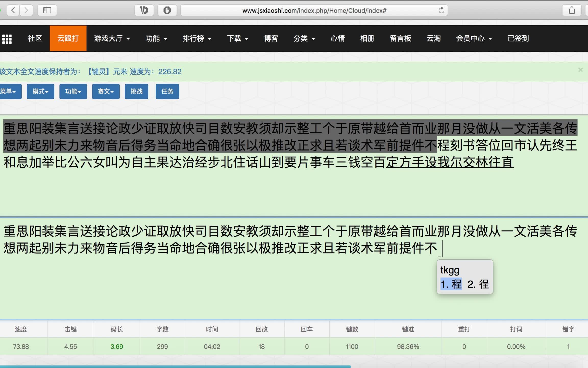Click the 0.00% word-typing value
Screen dimensions: 588x368
point(516,347)
